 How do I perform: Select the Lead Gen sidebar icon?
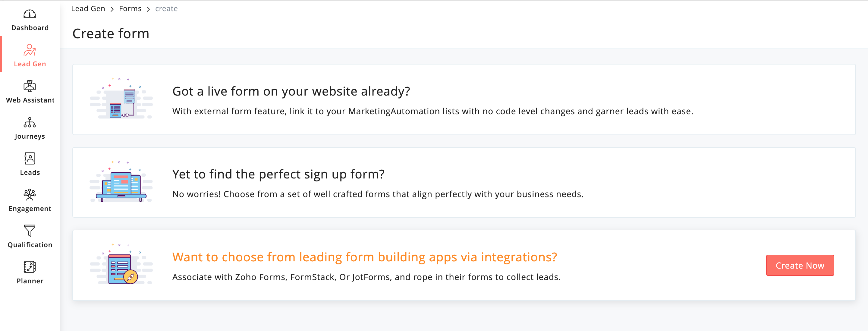pos(30,50)
